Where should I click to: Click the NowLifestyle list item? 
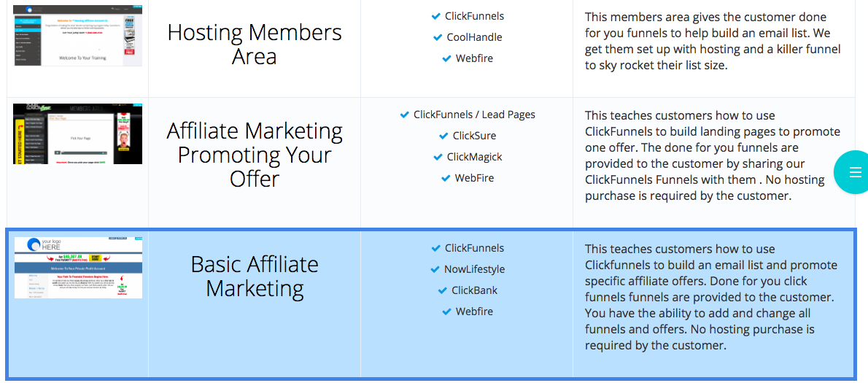[x=468, y=269]
